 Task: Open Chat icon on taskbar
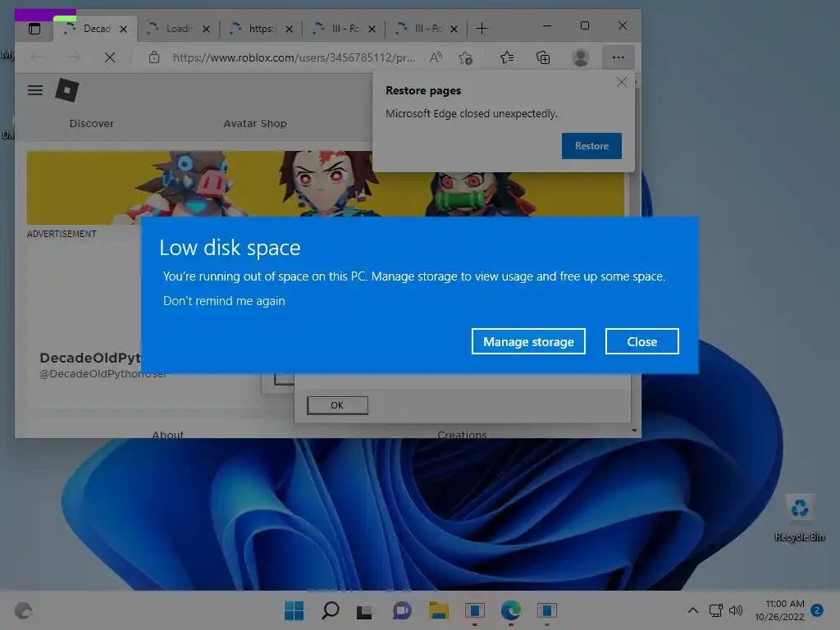click(x=402, y=610)
